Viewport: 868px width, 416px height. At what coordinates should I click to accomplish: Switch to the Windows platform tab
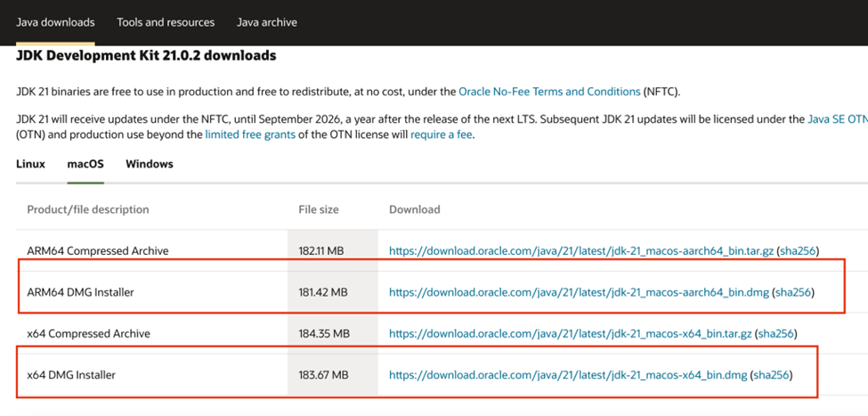150,164
